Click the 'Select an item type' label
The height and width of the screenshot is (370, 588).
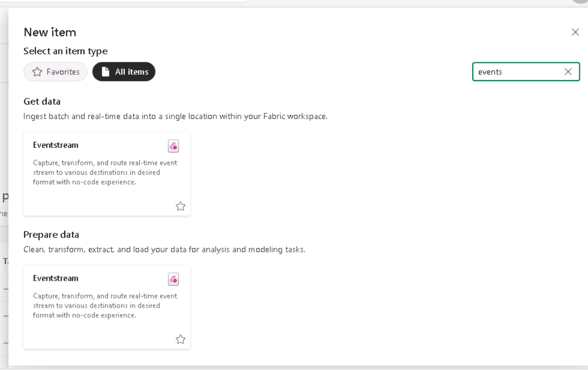[x=65, y=51]
